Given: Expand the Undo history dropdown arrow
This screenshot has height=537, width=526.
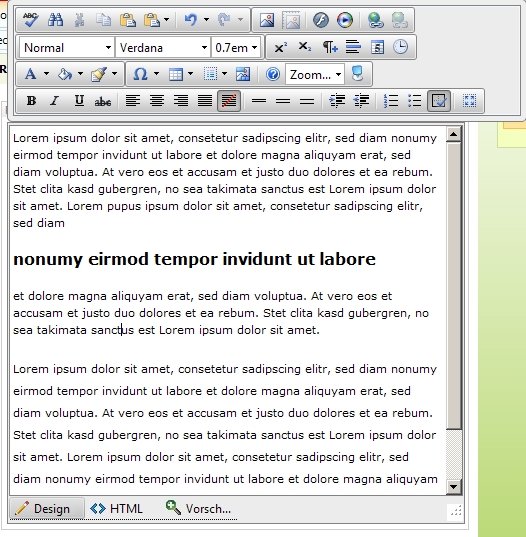Looking at the screenshot, I should (206, 20).
